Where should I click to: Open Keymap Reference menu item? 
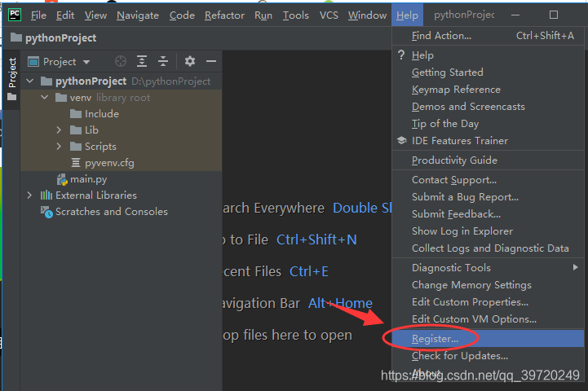(489, 90)
